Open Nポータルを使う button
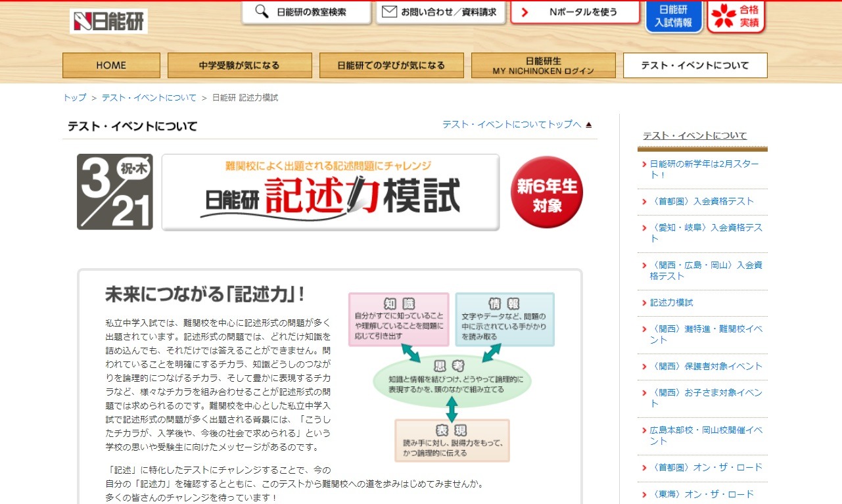Screen dimensions: 842x504 (575, 12)
